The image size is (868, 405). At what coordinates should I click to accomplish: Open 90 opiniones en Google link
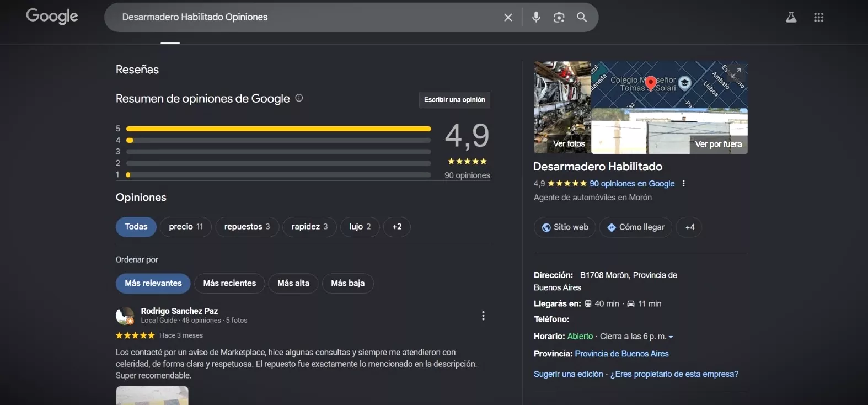point(632,184)
